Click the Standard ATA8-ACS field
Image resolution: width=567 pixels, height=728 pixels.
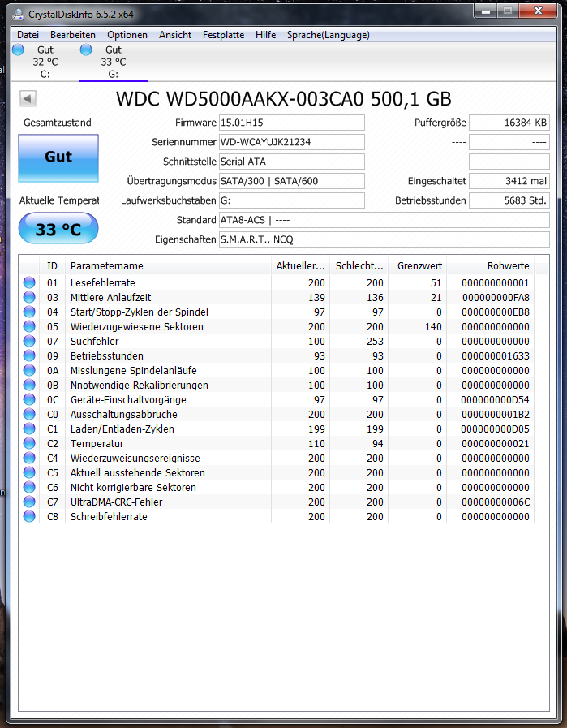pyautogui.click(x=384, y=220)
